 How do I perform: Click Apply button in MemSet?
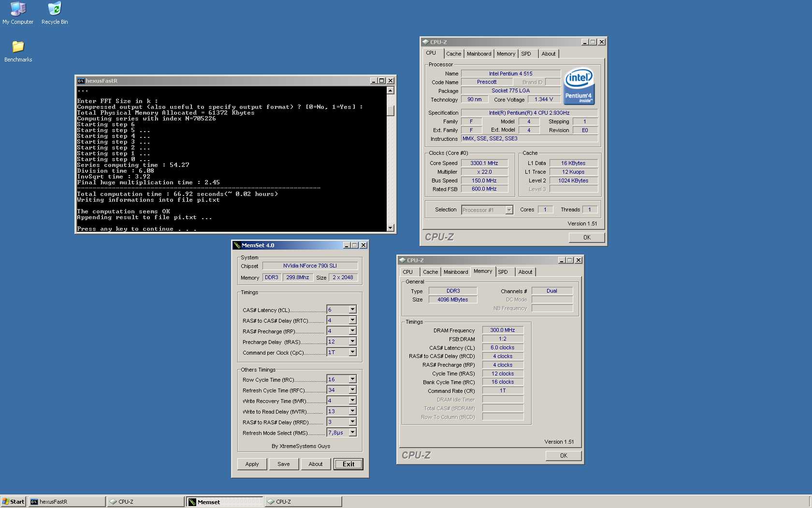point(252,464)
